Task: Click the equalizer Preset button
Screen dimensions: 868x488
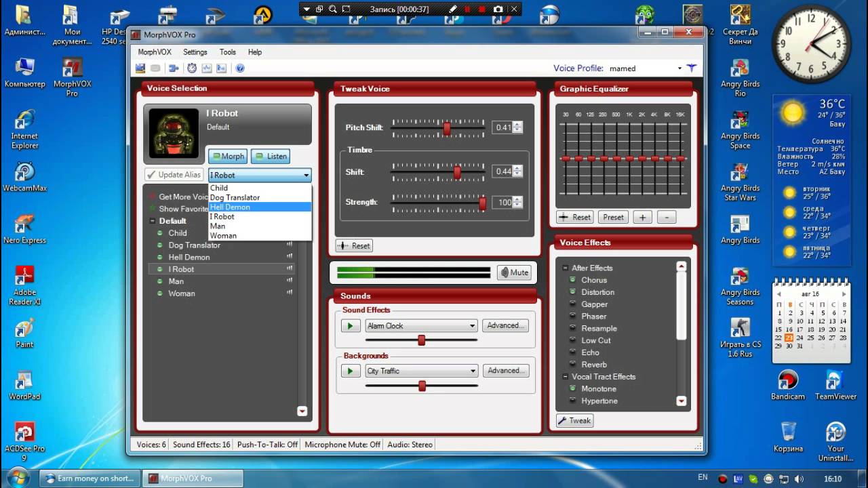Action: [x=613, y=218]
